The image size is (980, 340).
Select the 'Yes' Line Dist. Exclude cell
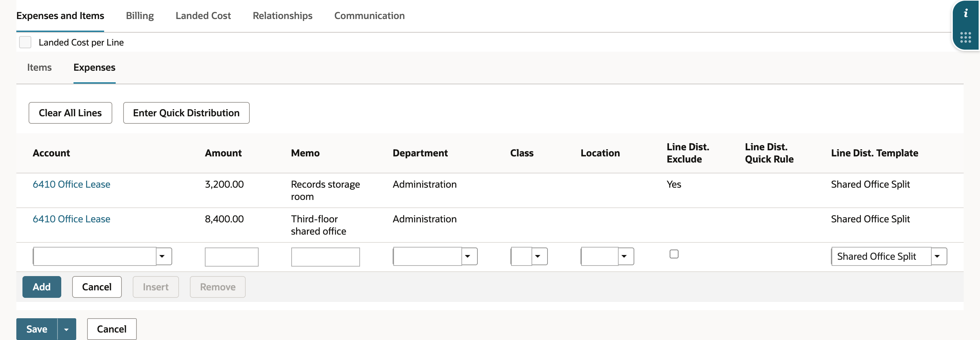[674, 184]
